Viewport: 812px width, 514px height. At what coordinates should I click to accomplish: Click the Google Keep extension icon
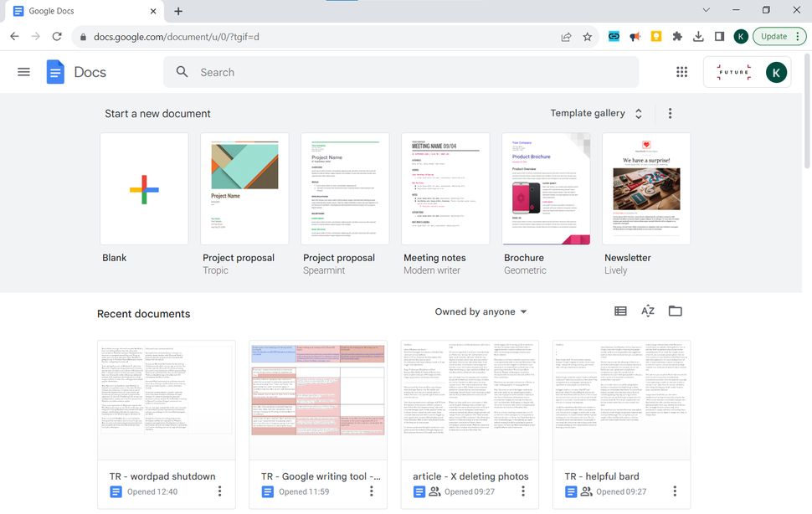tap(657, 36)
